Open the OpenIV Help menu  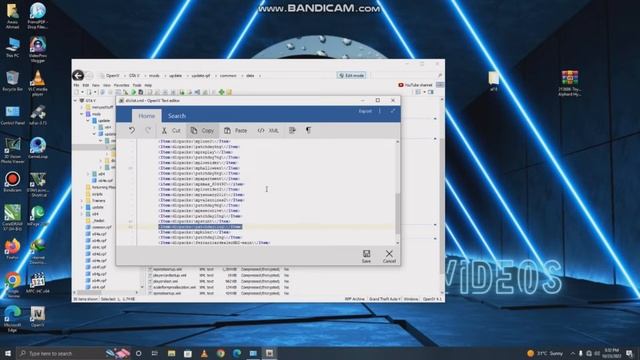tap(148, 85)
